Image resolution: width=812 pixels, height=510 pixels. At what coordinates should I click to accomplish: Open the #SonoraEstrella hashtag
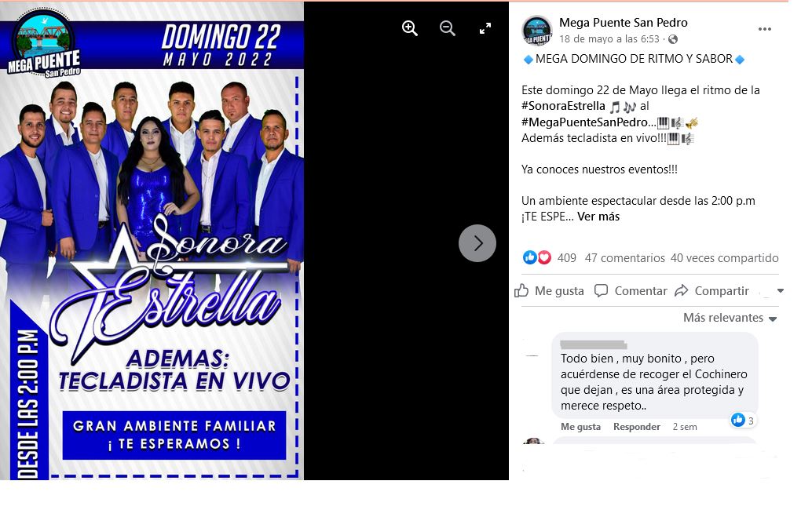[563, 106]
